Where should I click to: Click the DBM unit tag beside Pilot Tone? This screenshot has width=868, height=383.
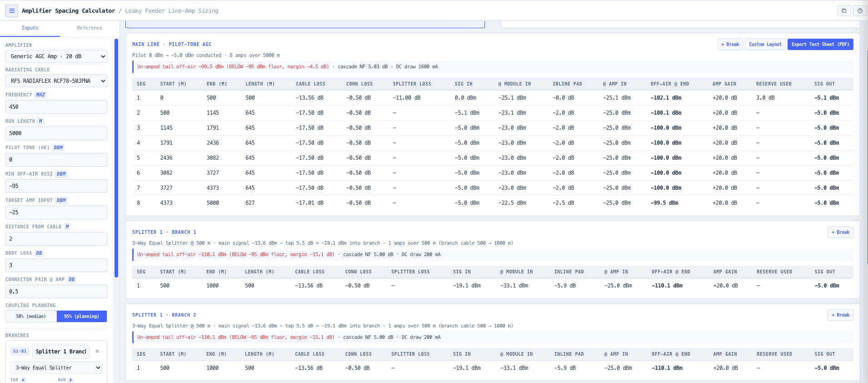(x=58, y=147)
